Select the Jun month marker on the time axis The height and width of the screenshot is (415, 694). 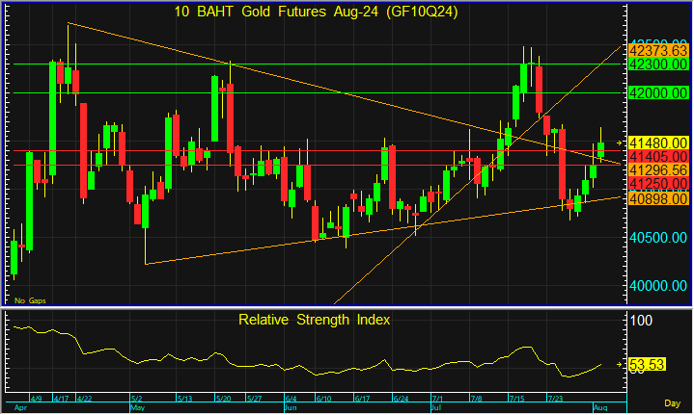[290, 407]
